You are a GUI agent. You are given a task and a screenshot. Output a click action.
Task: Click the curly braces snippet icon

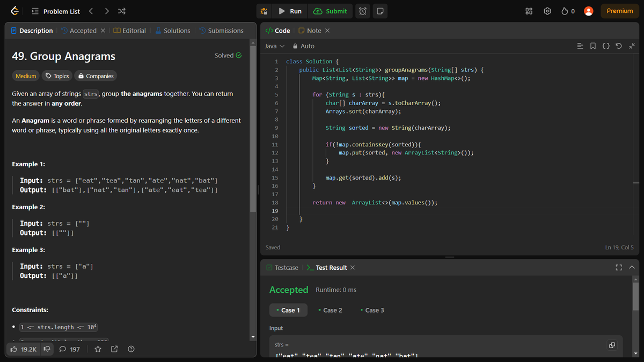(x=606, y=46)
